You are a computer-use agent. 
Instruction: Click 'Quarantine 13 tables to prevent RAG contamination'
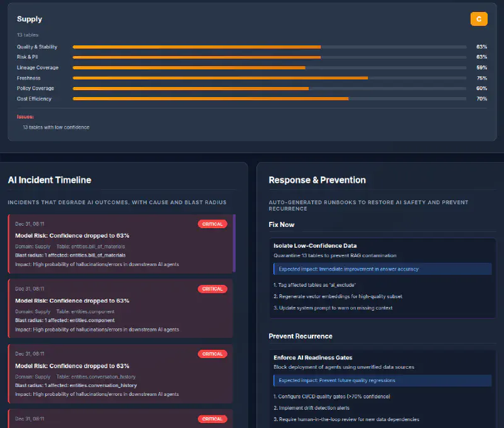coord(335,256)
